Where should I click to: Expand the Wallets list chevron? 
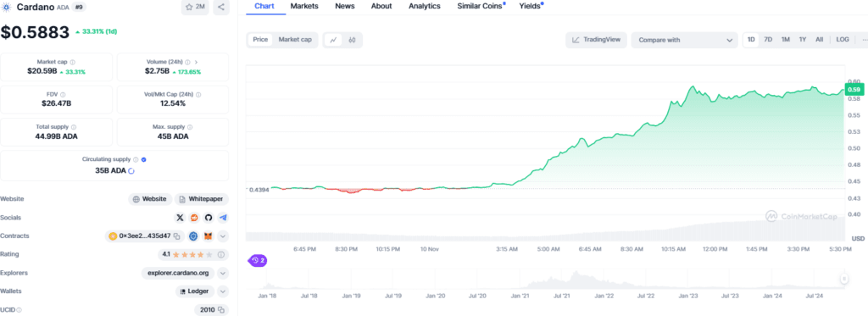tap(223, 291)
